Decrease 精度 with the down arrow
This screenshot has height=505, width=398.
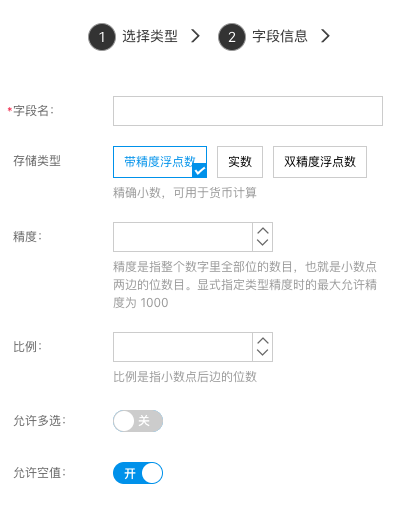(x=263, y=243)
